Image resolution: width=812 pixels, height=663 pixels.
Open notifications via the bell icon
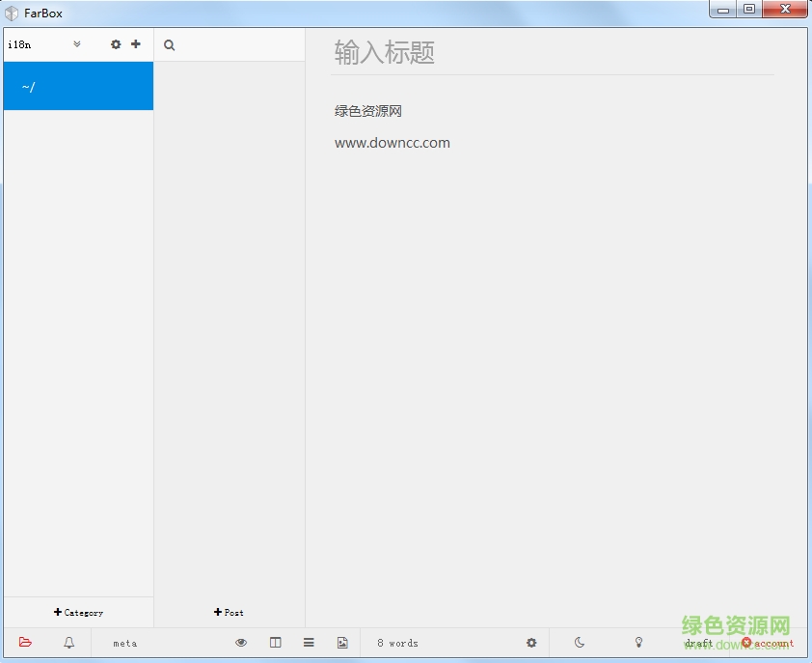pos(69,643)
